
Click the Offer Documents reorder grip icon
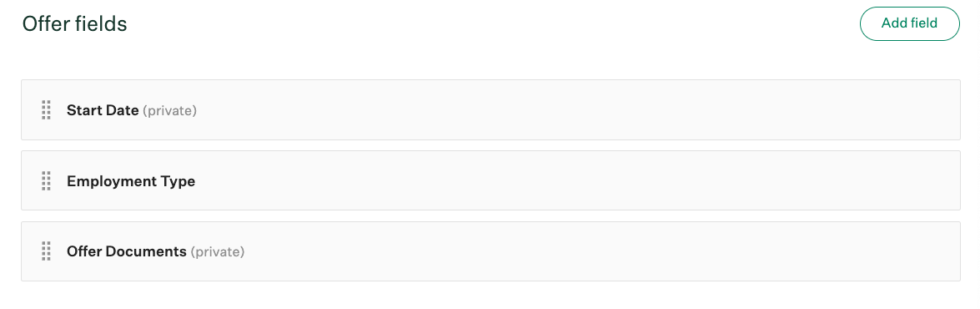46,251
